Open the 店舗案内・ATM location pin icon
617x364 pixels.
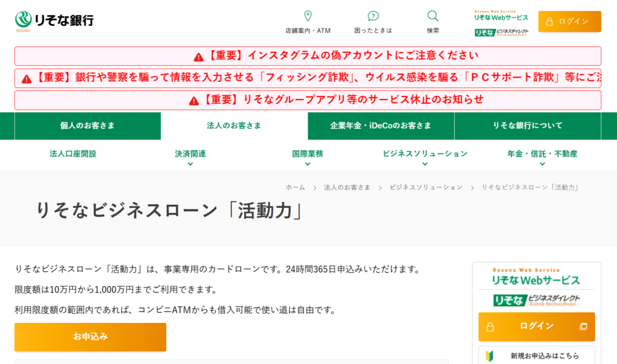[308, 16]
